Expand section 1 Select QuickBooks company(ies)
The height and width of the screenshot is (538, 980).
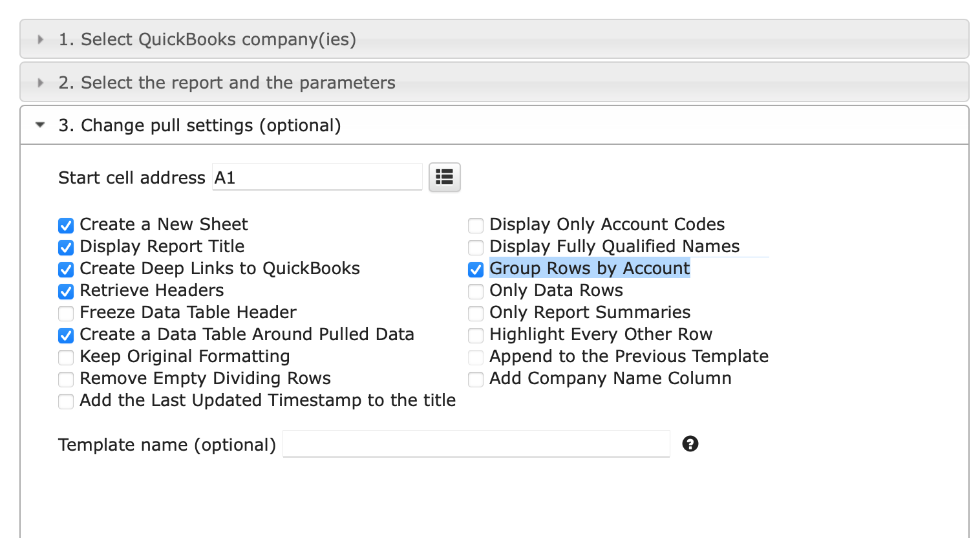tap(495, 39)
